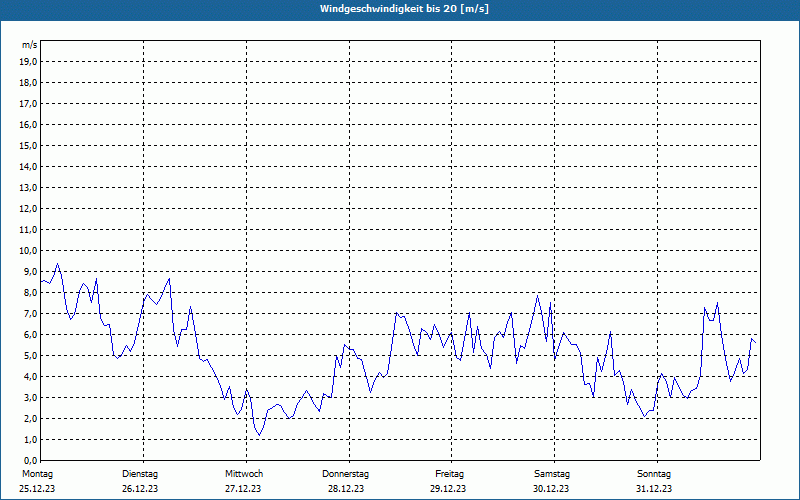The image size is (800, 500).
Task: Click the 15,0 y-axis value
Action: tap(28, 145)
